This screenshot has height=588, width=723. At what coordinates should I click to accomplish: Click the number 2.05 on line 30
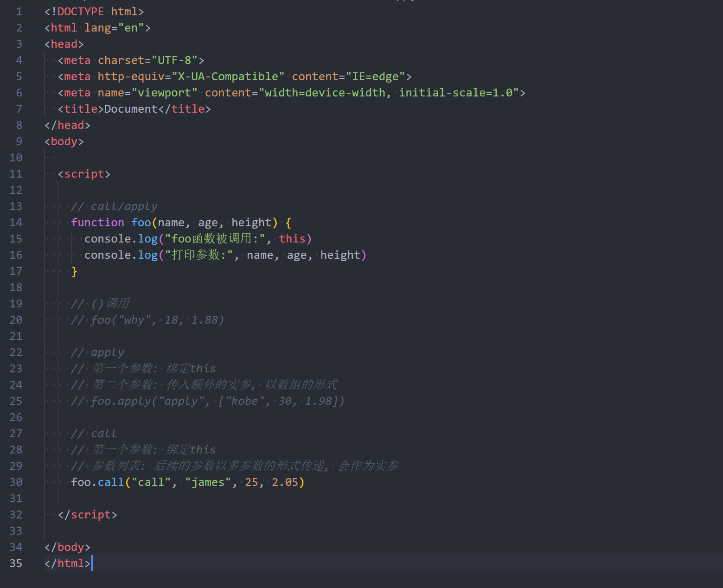[285, 482]
